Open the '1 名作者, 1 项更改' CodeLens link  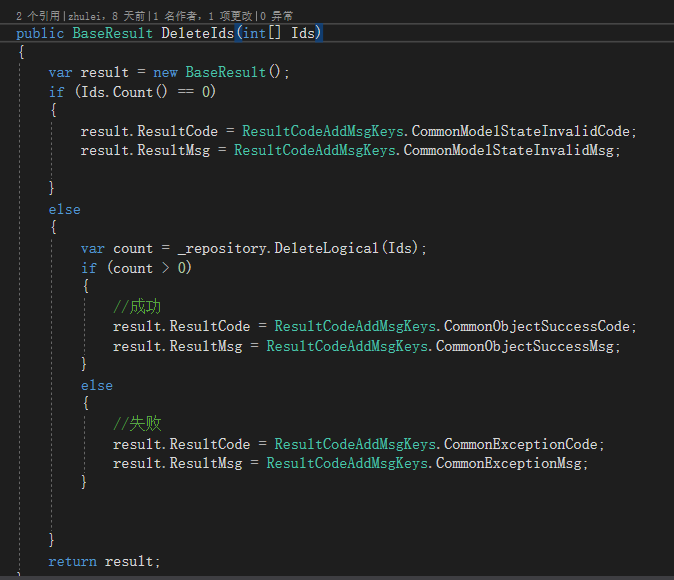click(202, 16)
